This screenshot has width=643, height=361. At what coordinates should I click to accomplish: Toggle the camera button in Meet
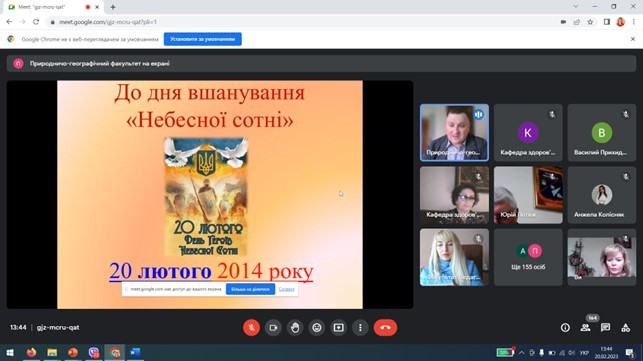click(x=273, y=328)
